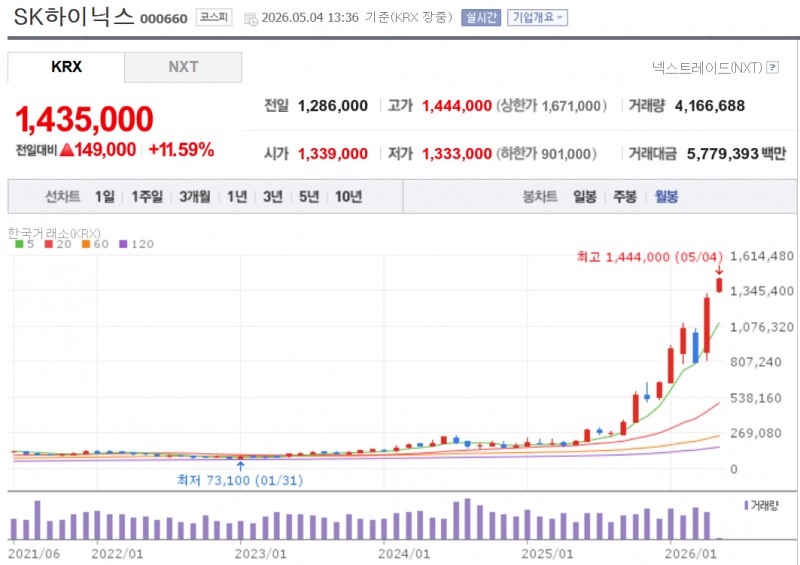Screen dimensions: 800x565
Task: Click the 실시간 button
Action: (x=481, y=17)
